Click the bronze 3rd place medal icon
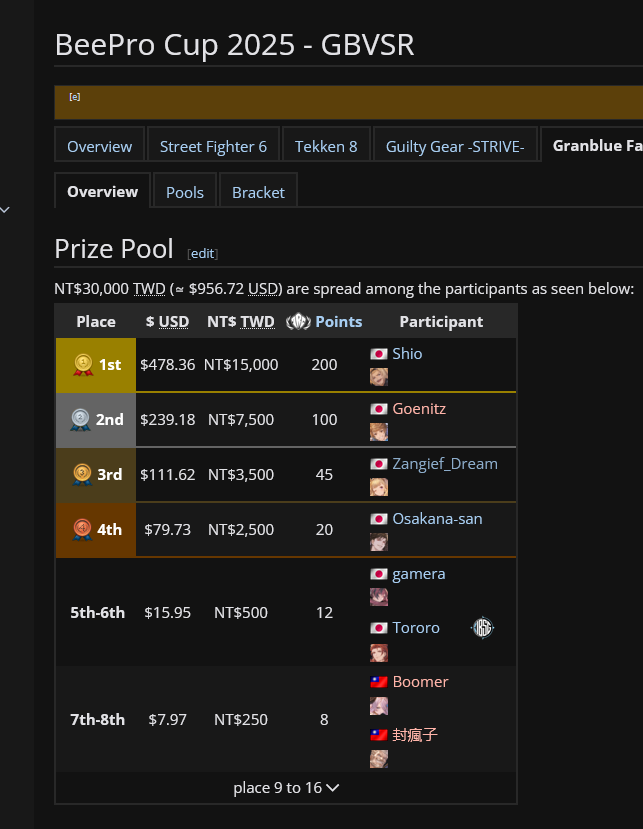Screen dimensions: 643x829 click(x=82, y=475)
